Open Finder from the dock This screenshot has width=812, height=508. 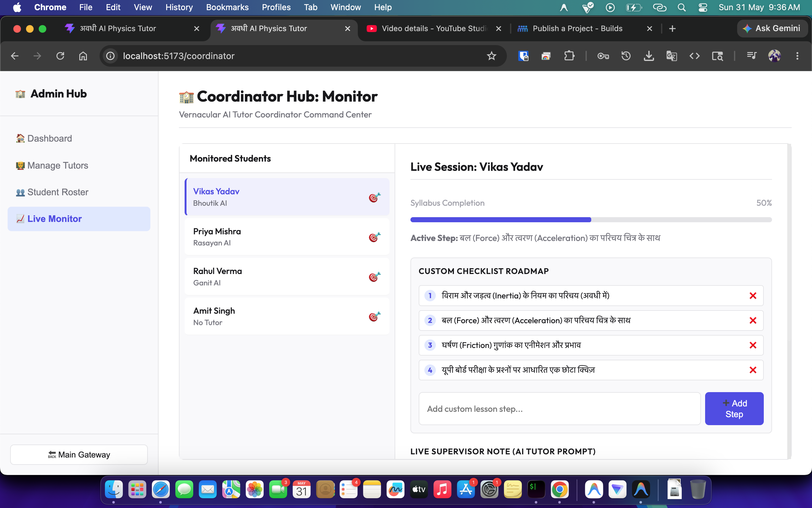(114, 489)
